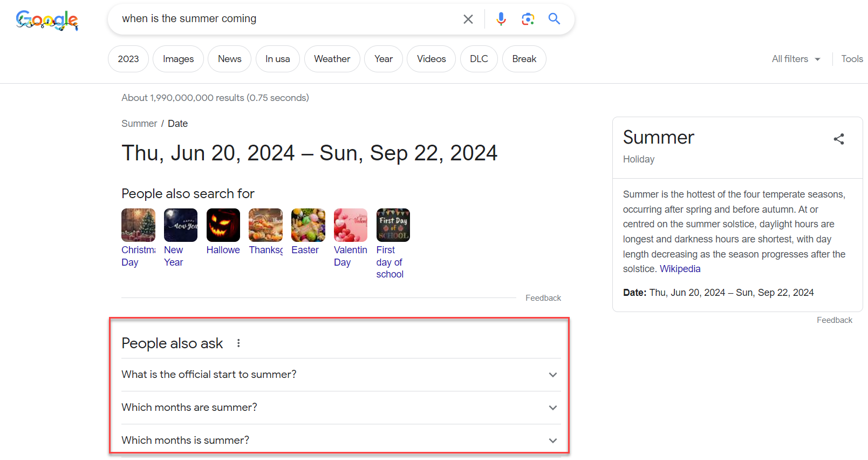
Task: Click the Google logo
Action: 47,21
